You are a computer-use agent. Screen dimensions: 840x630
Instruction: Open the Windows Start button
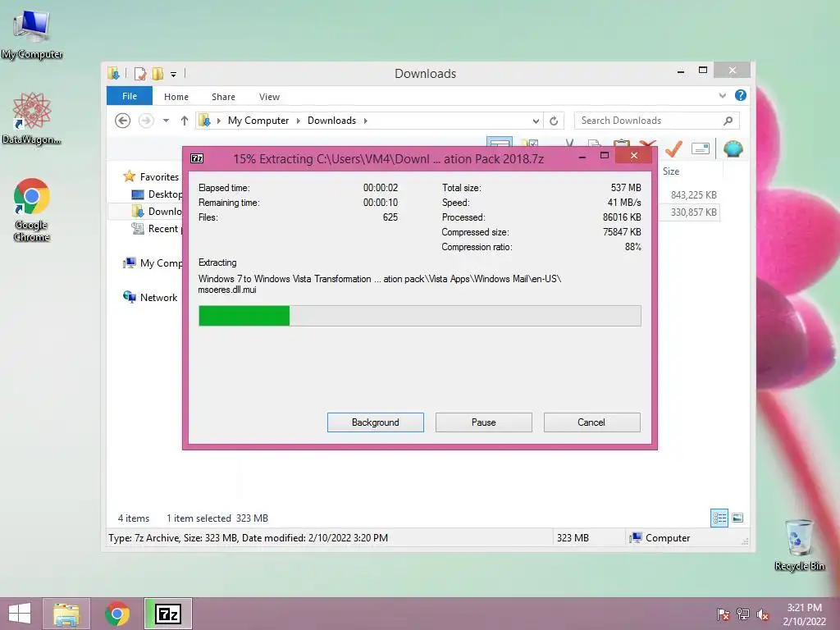click(20, 614)
